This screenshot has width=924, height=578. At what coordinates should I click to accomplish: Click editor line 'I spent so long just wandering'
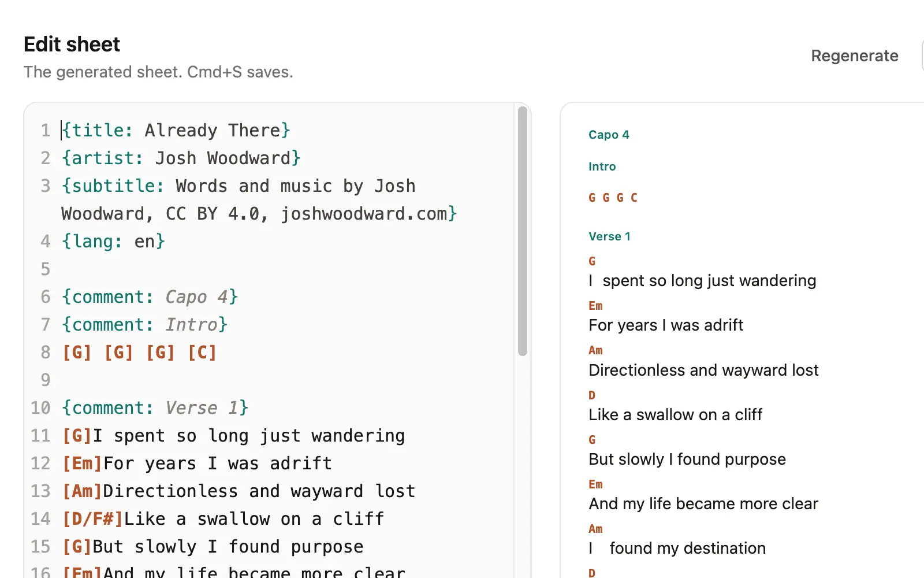[233, 436]
